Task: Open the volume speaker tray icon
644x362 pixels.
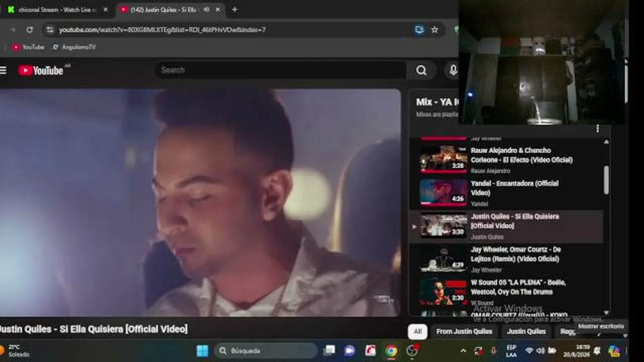Action: pyautogui.click(x=540, y=350)
